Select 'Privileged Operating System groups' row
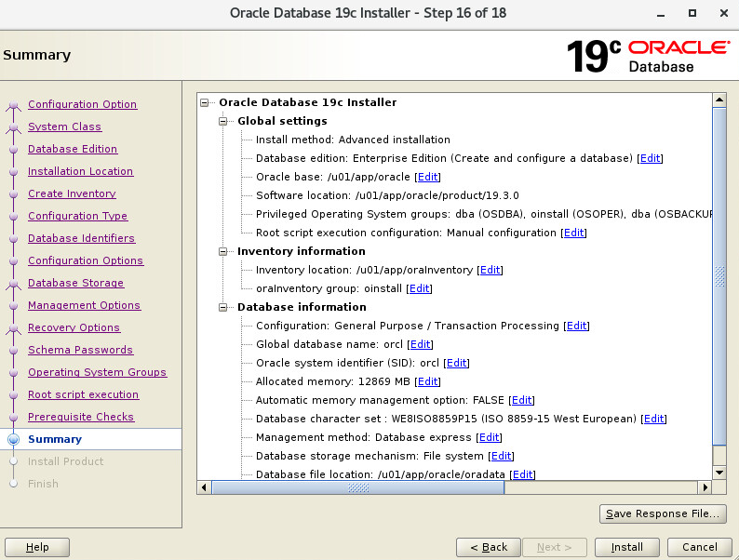This screenshot has width=739, height=560. click(484, 214)
